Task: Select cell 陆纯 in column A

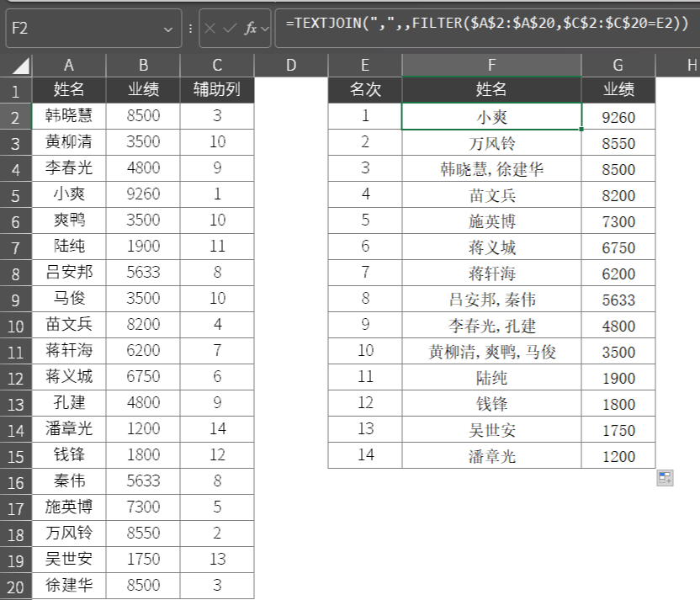Action: pos(69,247)
